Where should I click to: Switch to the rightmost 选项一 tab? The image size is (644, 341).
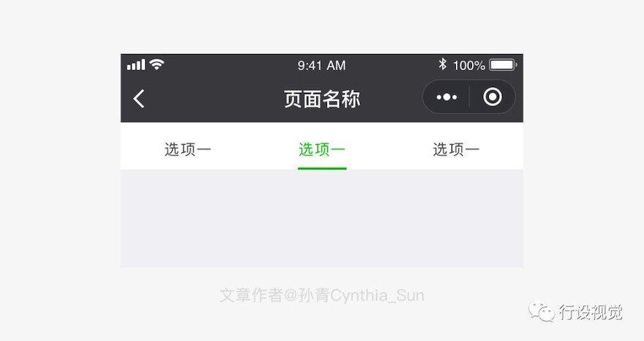[x=456, y=149]
